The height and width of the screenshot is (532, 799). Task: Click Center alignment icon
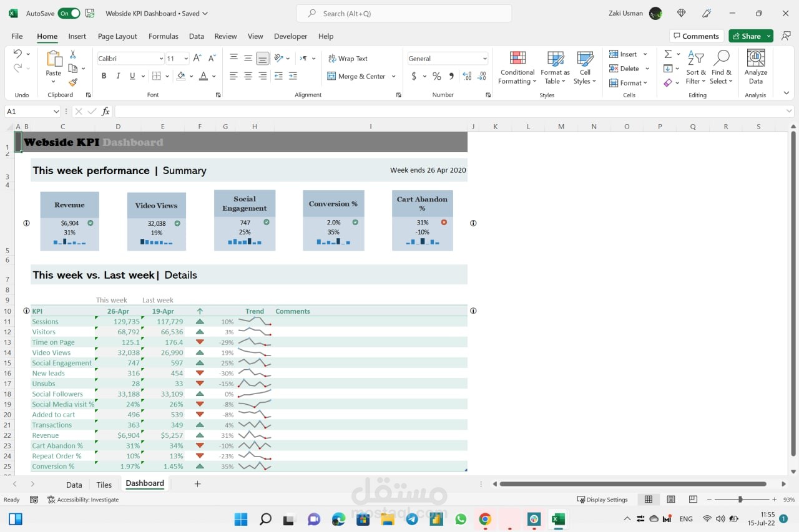click(248, 76)
